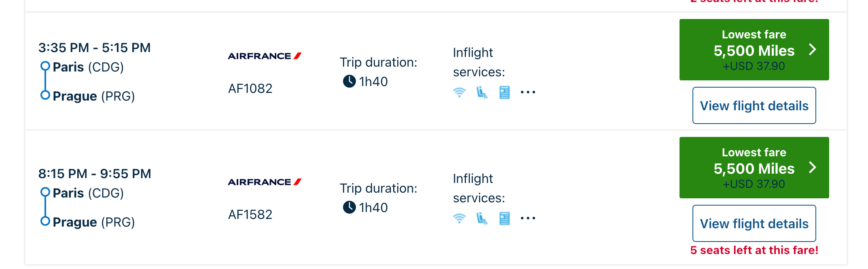Click the Wi-Fi icon for flight AF1582
868x269 pixels.
coord(459,219)
